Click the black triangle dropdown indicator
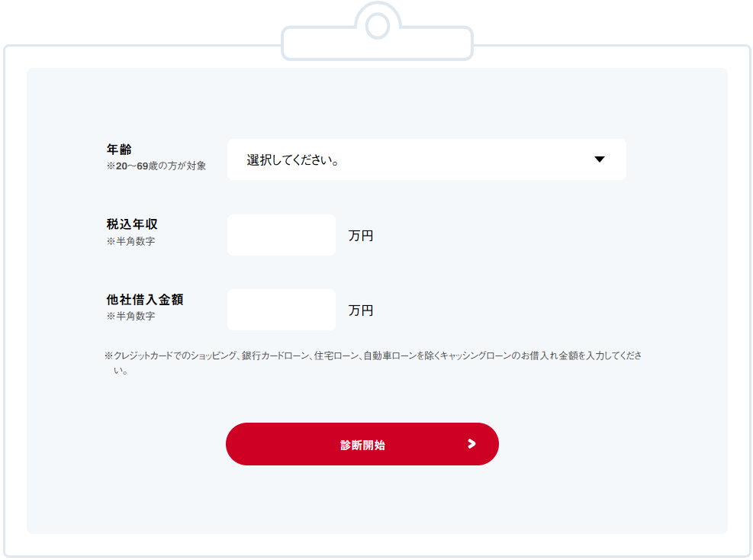This screenshot has width=753, height=560. 600,159
